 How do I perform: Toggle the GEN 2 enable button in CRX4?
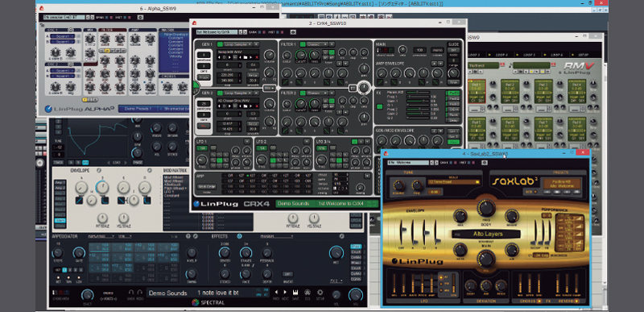pos(220,93)
